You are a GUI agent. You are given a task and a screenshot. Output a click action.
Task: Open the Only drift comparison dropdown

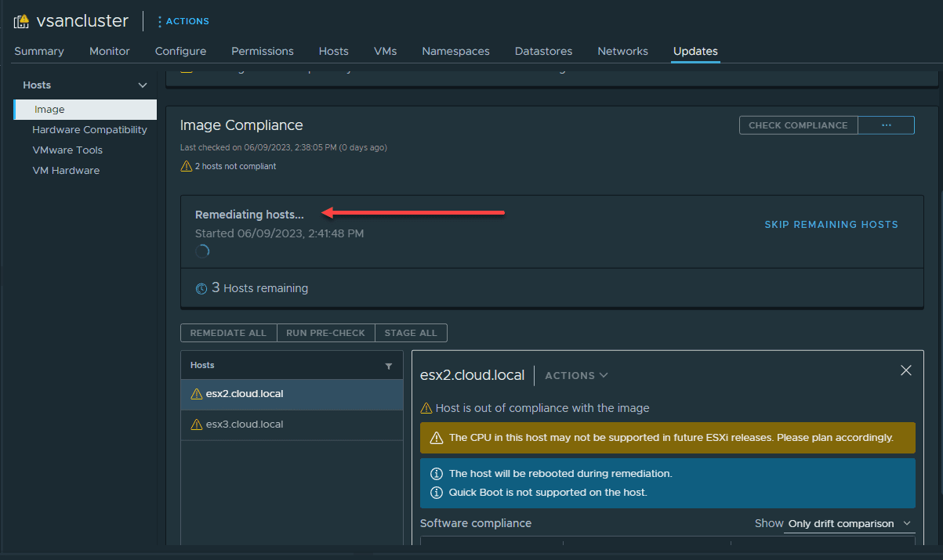click(850, 523)
